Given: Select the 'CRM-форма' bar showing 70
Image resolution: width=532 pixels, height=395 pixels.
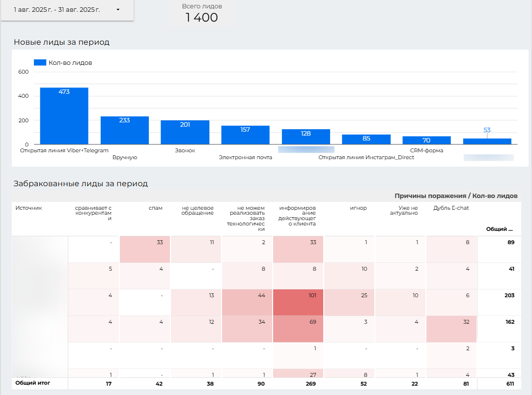Looking at the screenshot, I should pos(426,140).
